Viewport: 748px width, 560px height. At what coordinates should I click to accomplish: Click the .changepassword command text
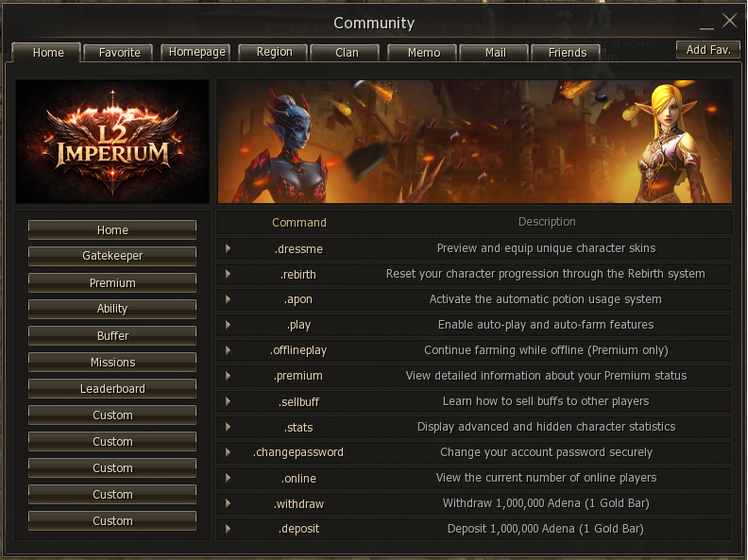point(298,452)
